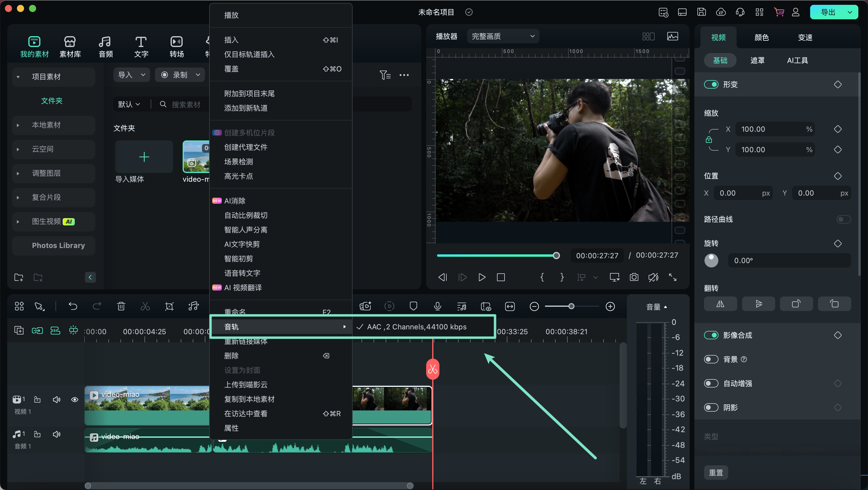Viewport: 868px width, 490px height.
Task: Hide video track 1 with eye icon
Action: coord(75,400)
